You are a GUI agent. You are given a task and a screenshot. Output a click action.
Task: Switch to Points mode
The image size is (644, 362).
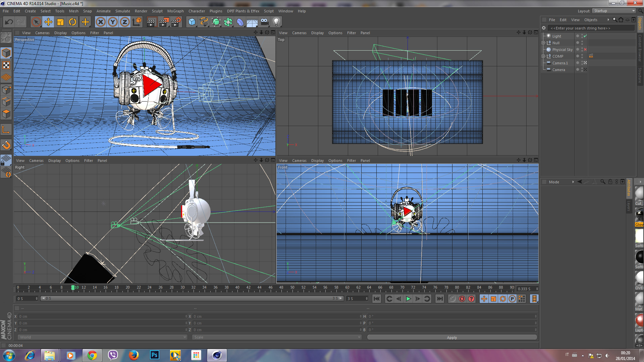(x=6, y=89)
